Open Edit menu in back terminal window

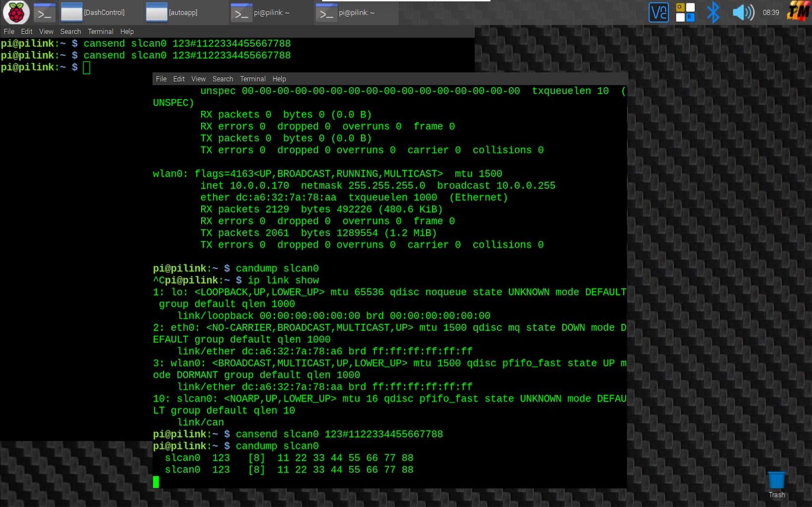coord(27,31)
